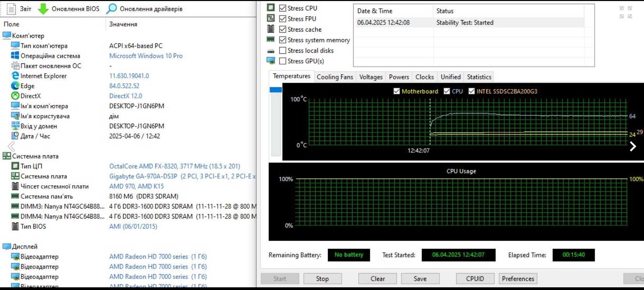Click the Stress FPU percent icon
644x290 pixels.
click(x=271, y=18)
